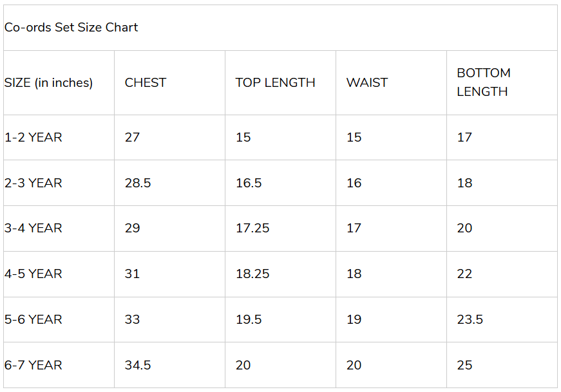561x392 pixels.
Task: Click top length value 18.25
Action: coord(252,274)
